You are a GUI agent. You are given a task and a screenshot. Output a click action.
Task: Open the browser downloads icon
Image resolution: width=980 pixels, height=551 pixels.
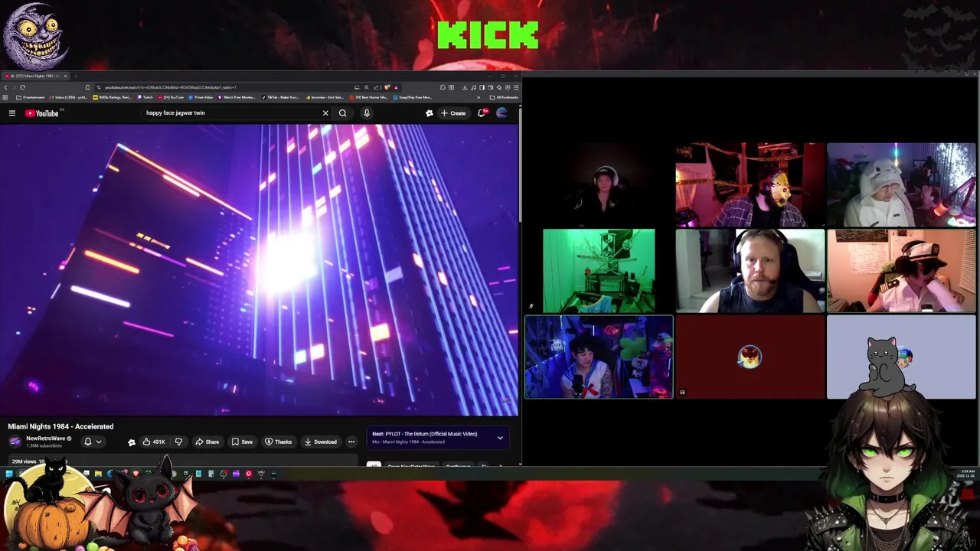(x=465, y=87)
